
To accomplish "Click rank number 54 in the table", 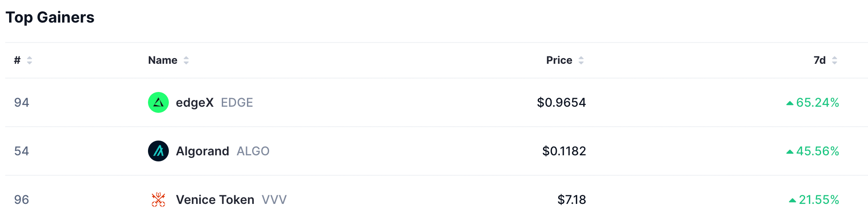I will click(x=22, y=151).
